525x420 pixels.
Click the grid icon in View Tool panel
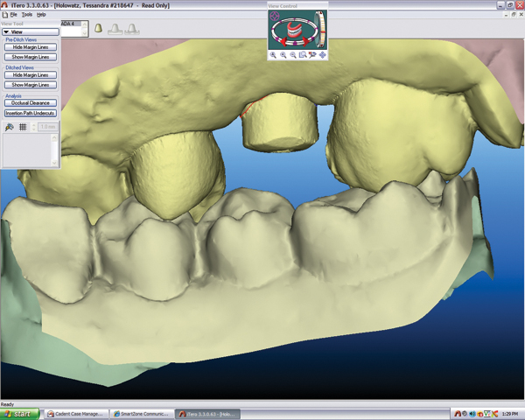click(x=23, y=127)
